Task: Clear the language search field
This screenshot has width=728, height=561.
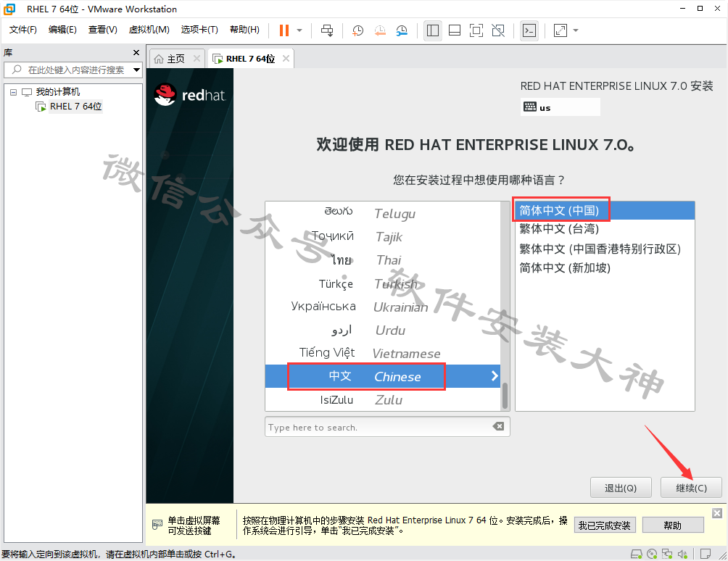Action: tap(498, 426)
